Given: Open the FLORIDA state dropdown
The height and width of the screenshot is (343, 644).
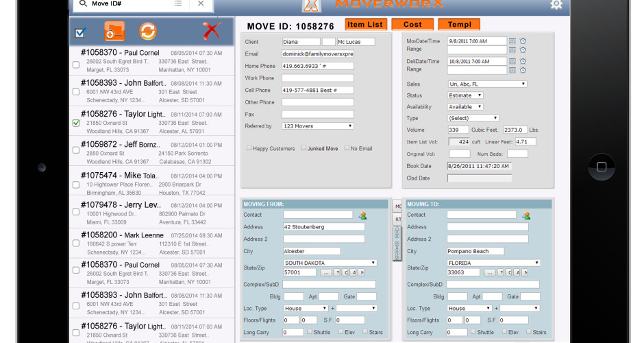Looking at the screenshot, I should [x=494, y=263].
